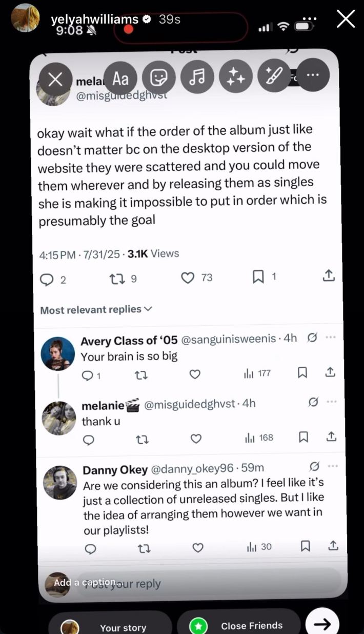Screen dimensions: 364x634
Task: Open more options on Danny Okey's reply
Action: (x=332, y=466)
